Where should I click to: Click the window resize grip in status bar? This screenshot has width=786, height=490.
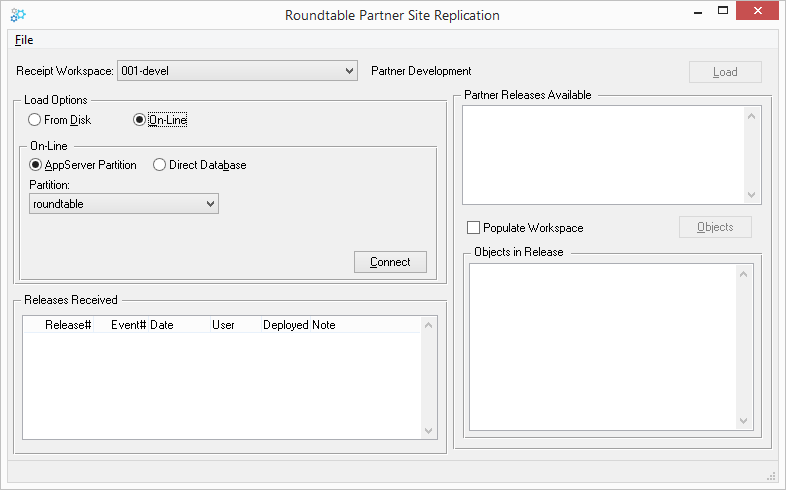point(771,476)
